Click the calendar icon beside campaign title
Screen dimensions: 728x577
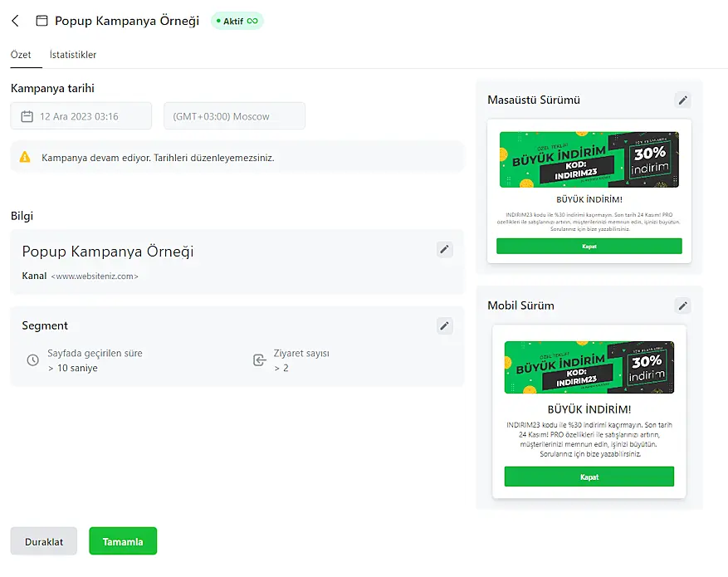pos(42,21)
